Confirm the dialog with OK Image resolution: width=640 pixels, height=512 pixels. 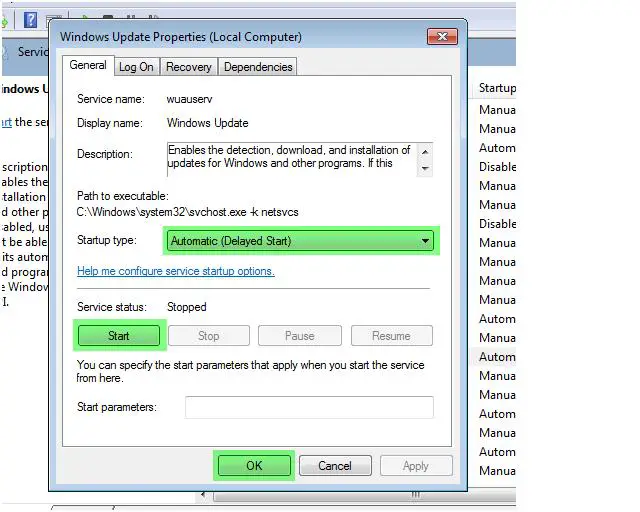(254, 466)
